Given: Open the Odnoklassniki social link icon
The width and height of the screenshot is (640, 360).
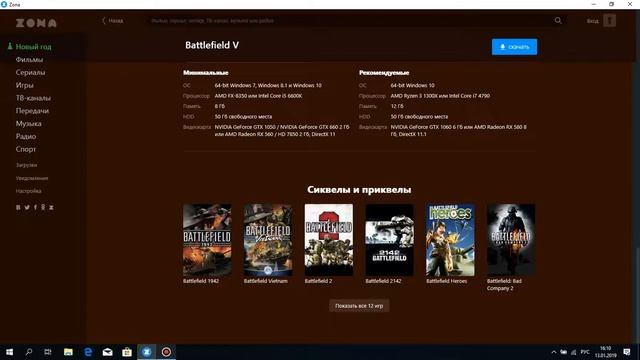Looking at the screenshot, I should 43,207.
